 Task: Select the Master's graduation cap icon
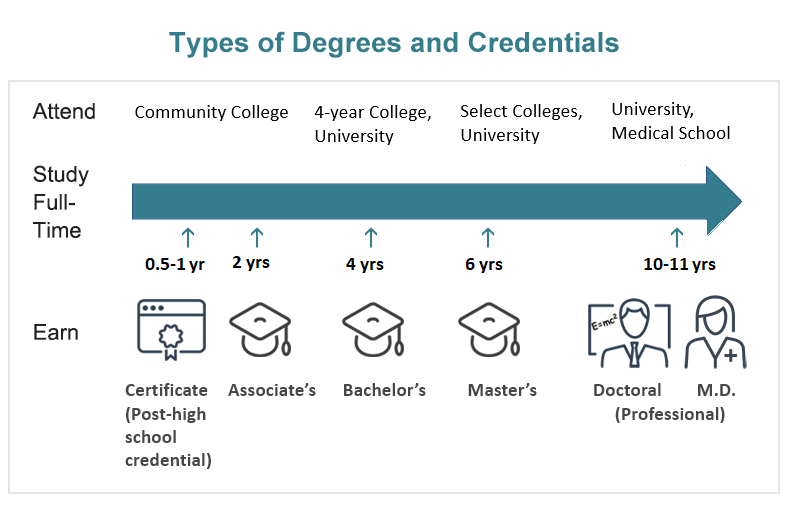489,330
